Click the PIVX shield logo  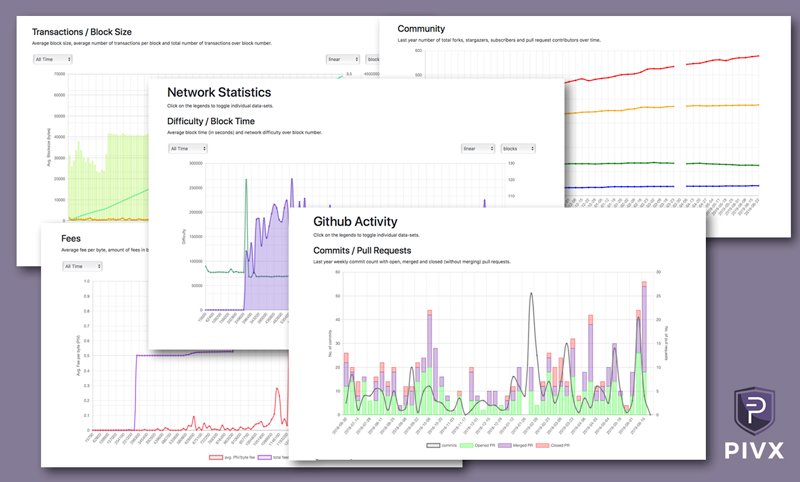(754, 411)
